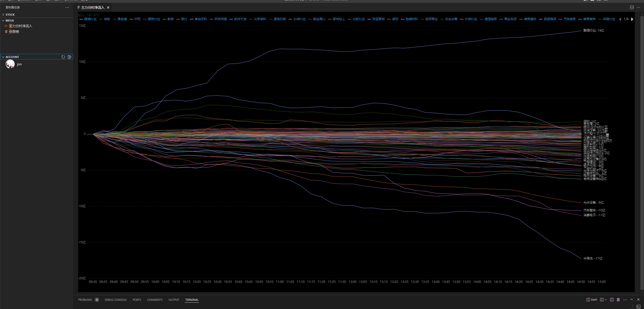Screen dimensions: 644x309
Task: Switch to the COMMENTS tab
Action: tap(155, 300)
